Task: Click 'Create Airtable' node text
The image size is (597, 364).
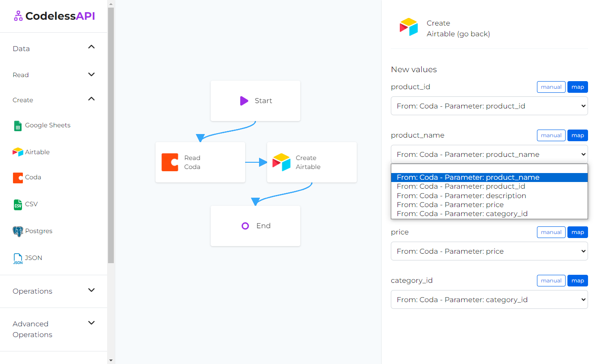Action: (x=308, y=162)
